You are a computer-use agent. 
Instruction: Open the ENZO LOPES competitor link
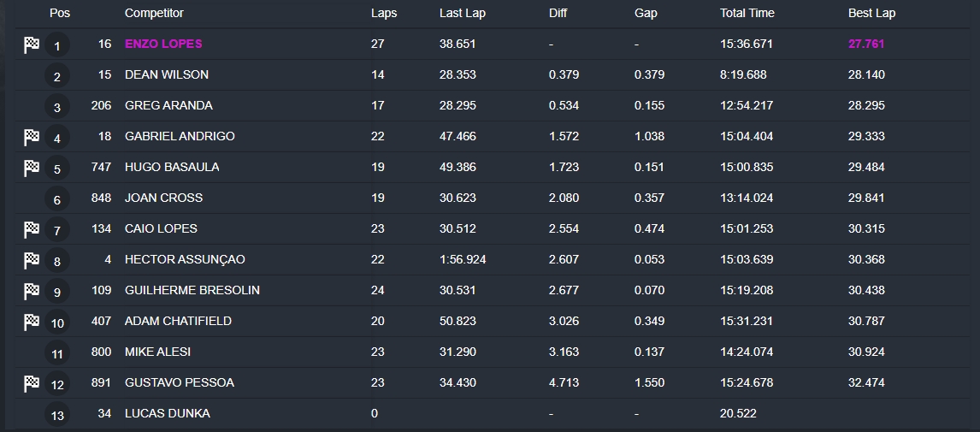[163, 44]
